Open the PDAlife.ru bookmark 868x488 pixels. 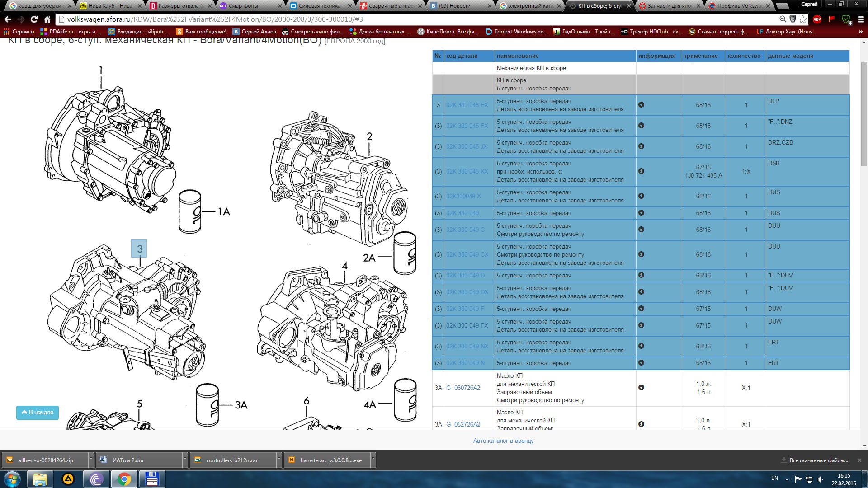pos(71,32)
